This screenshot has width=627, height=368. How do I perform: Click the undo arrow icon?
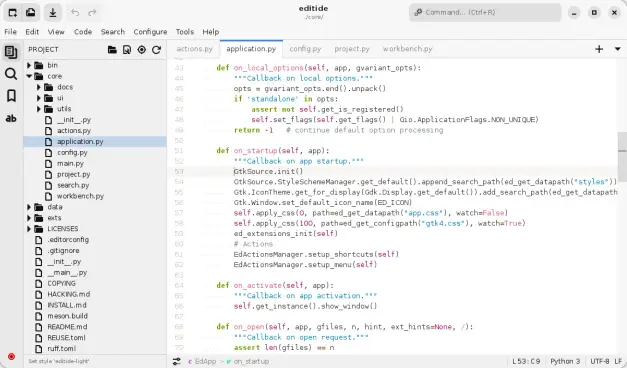[75, 13]
